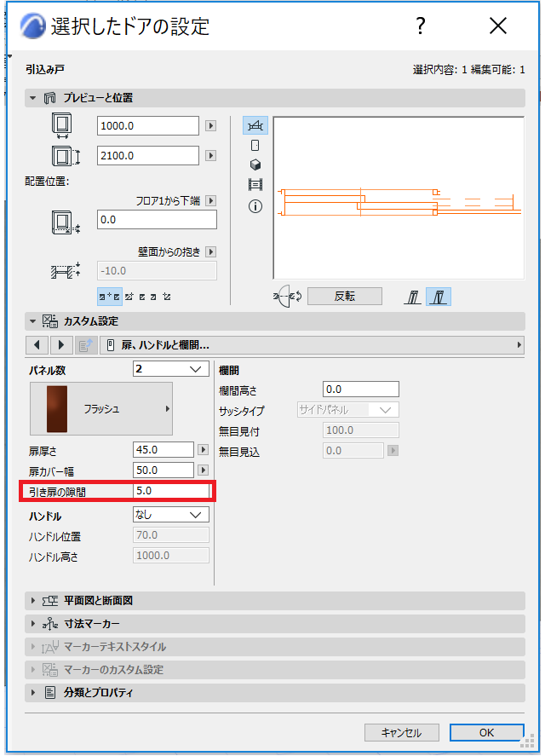Screen dimensions: 545x756
Task: Select front elevation preview icon
Action: click(255, 146)
